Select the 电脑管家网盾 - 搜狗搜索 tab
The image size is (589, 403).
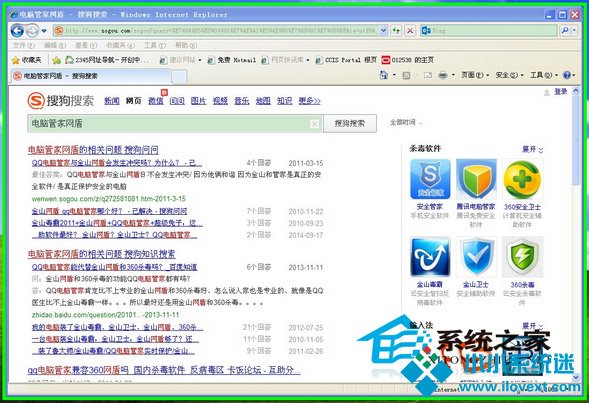coord(90,76)
